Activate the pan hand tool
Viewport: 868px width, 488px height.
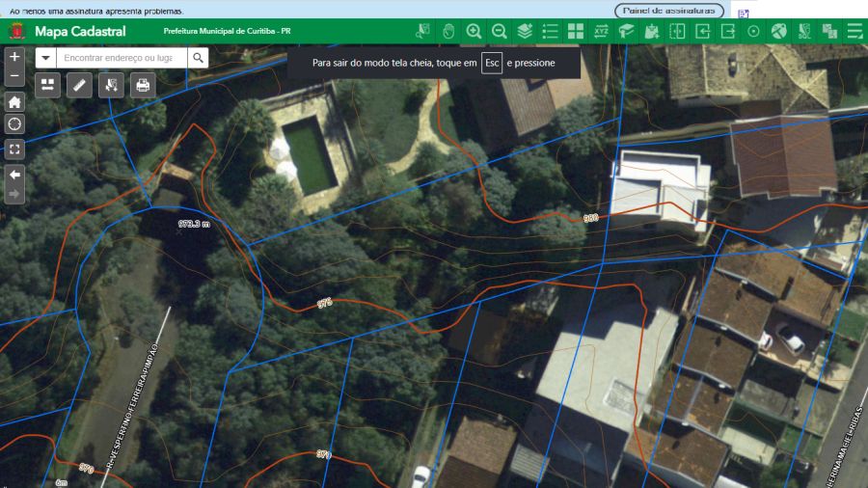pyautogui.click(x=448, y=31)
